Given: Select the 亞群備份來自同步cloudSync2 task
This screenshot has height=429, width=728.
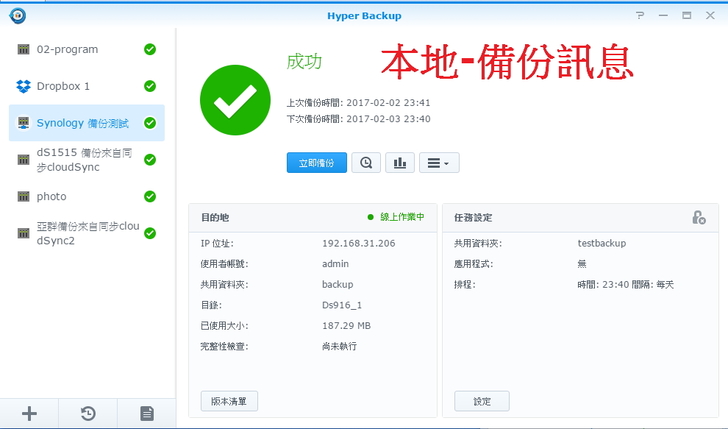Looking at the screenshot, I should 86,233.
